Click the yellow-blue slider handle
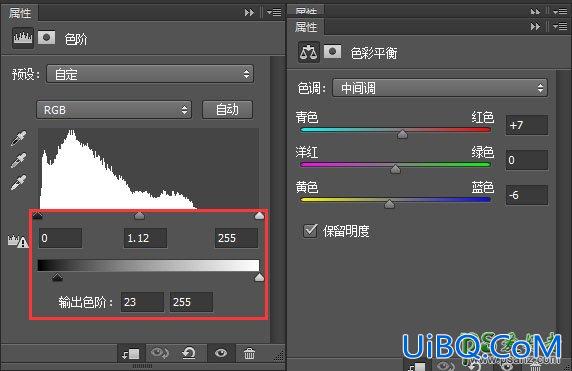This screenshot has width=572, height=371. tap(389, 204)
